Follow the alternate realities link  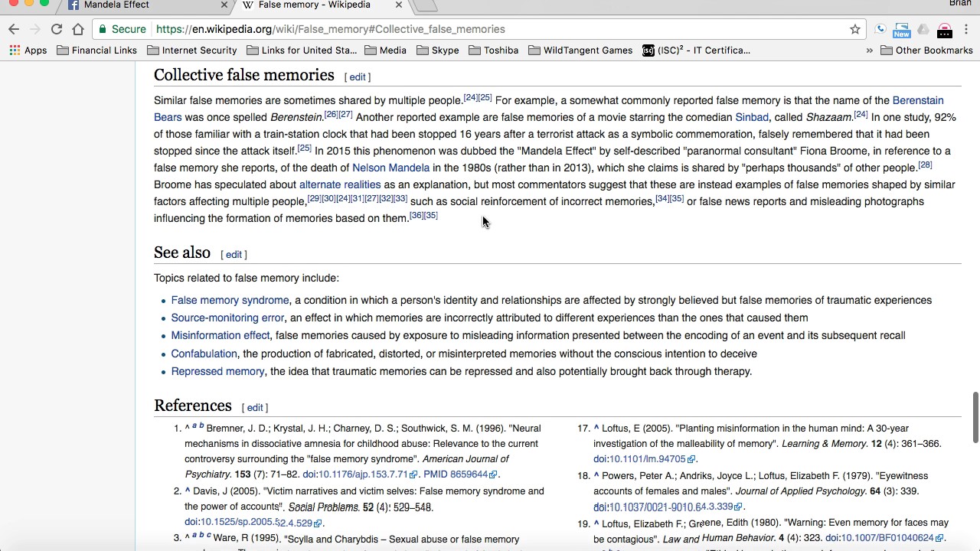(340, 184)
